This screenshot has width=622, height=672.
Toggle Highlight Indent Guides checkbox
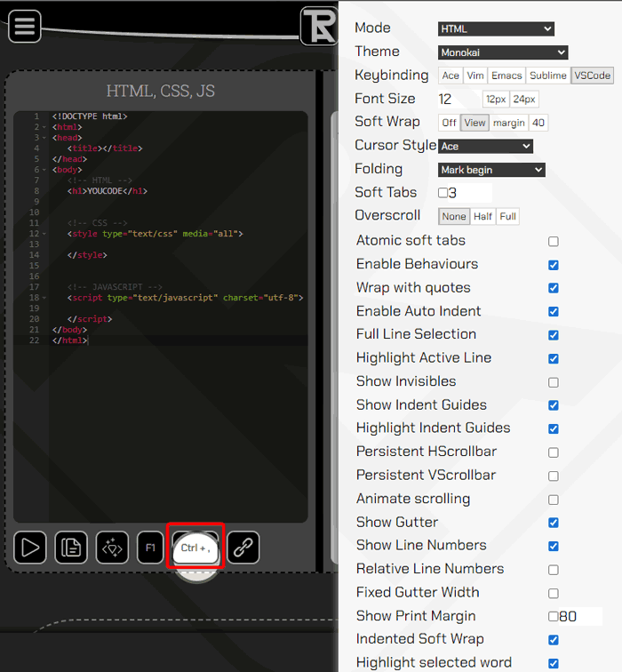[x=554, y=429]
